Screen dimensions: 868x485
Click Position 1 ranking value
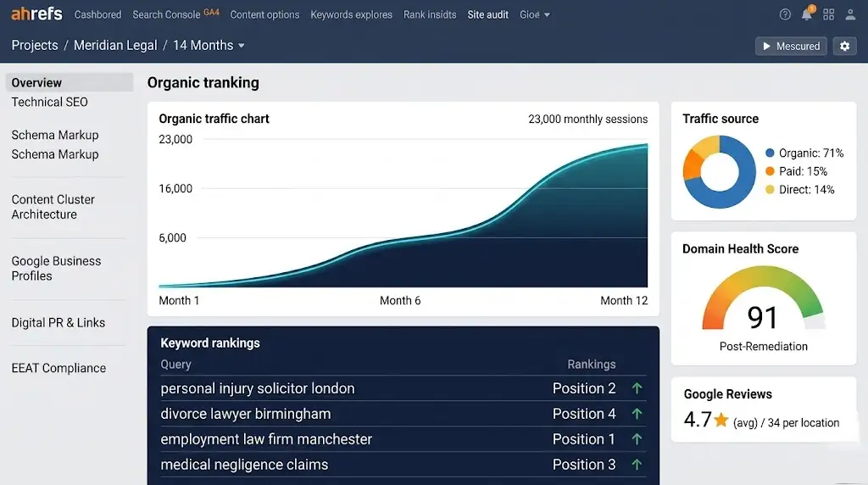point(584,439)
